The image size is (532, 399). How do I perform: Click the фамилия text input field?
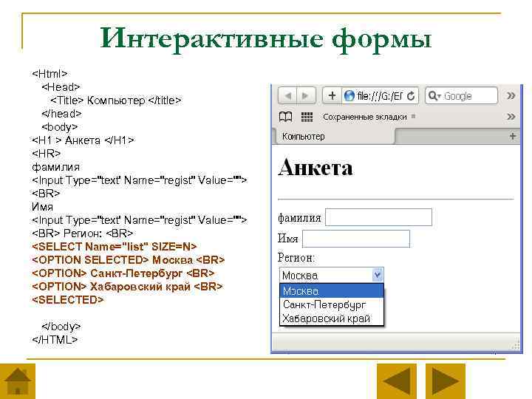click(x=378, y=217)
